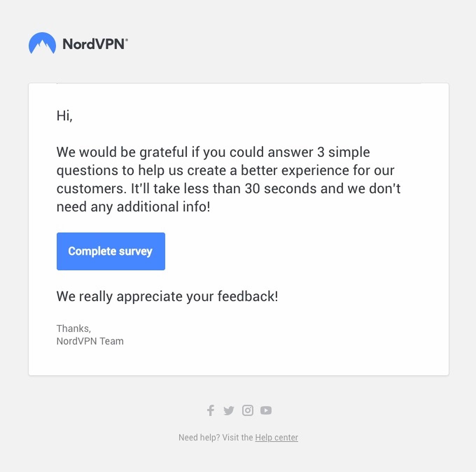Open NordVPN's YouTube channel icon
Viewport: 476px width, 472px height.
(266, 410)
